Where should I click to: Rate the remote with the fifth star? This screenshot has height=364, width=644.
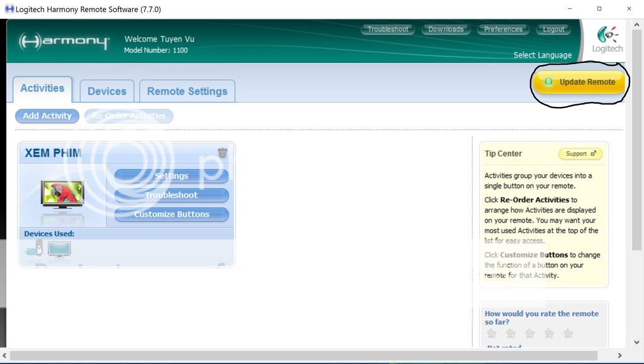pos(568,333)
